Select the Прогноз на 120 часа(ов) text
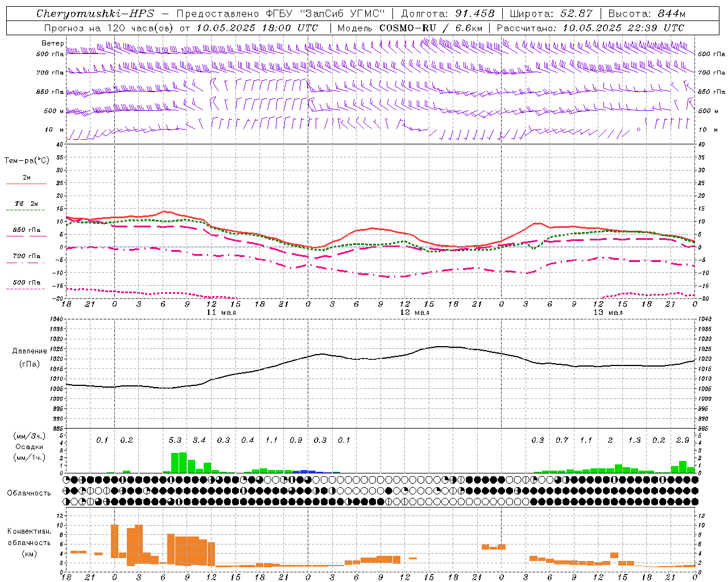728x582 pixels. point(109,28)
